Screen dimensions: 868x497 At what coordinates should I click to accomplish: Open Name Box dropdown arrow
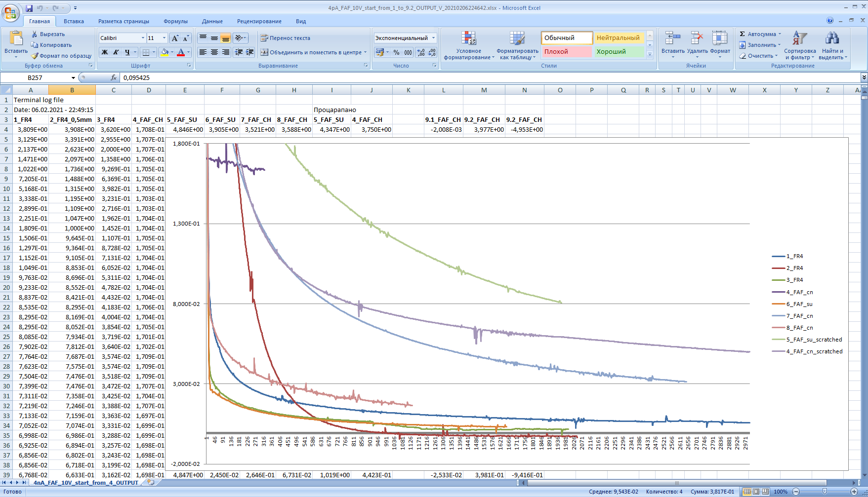point(73,77)
